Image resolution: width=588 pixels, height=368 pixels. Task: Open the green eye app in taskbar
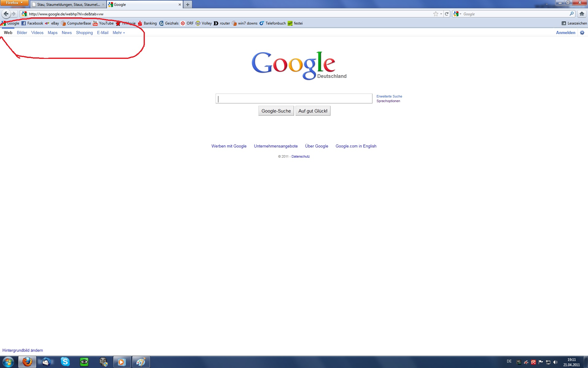tap(84, 362)
